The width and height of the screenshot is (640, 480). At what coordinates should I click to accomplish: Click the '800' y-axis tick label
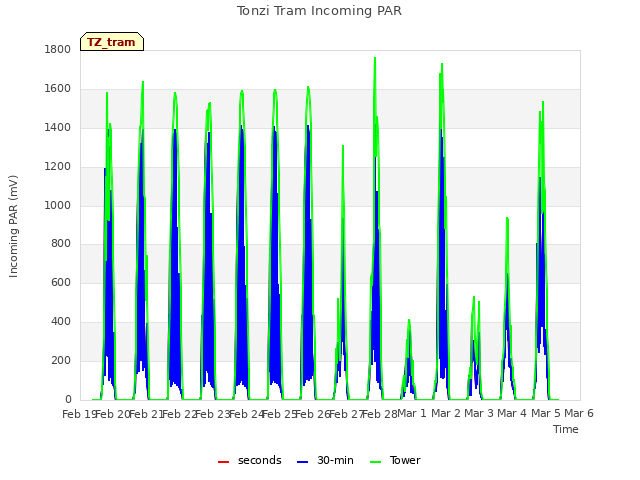pyautogui.click(x=61, y=244)
